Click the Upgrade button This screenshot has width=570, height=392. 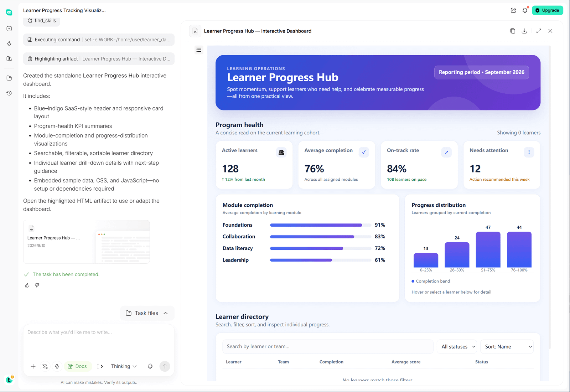point(548,10)
